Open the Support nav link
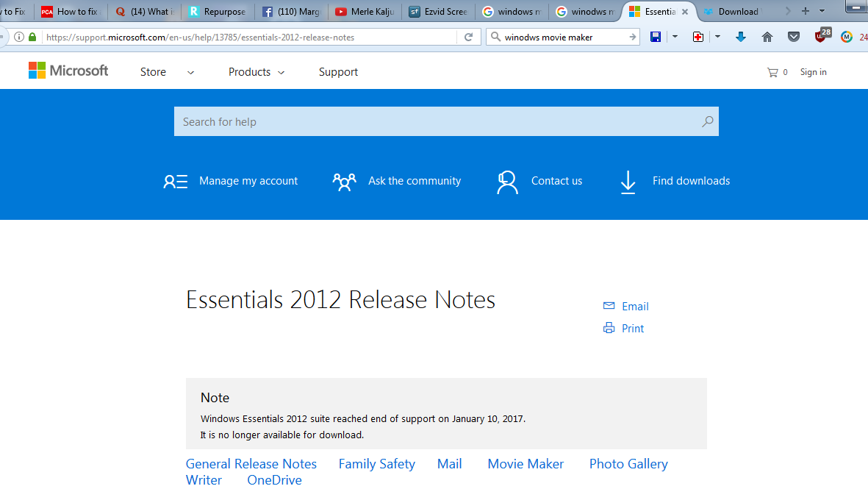 click(338, 72)
